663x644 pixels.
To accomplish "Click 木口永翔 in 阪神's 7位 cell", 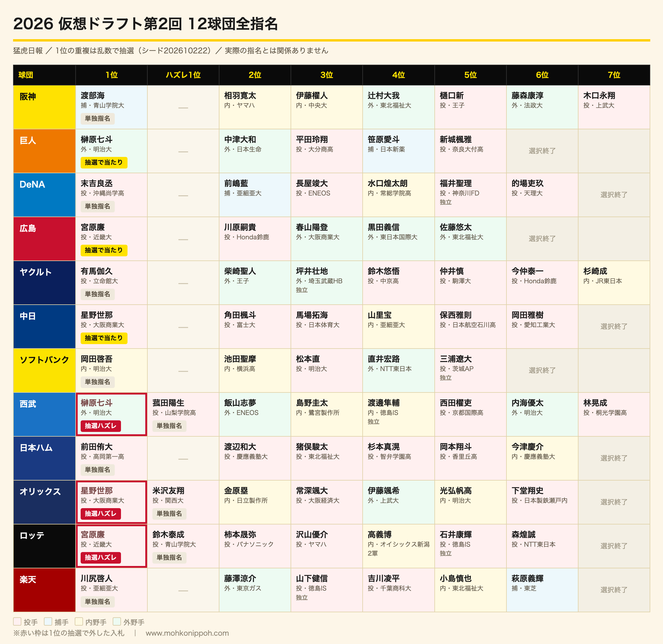I will pyautogui.click(x=599, y=96).
